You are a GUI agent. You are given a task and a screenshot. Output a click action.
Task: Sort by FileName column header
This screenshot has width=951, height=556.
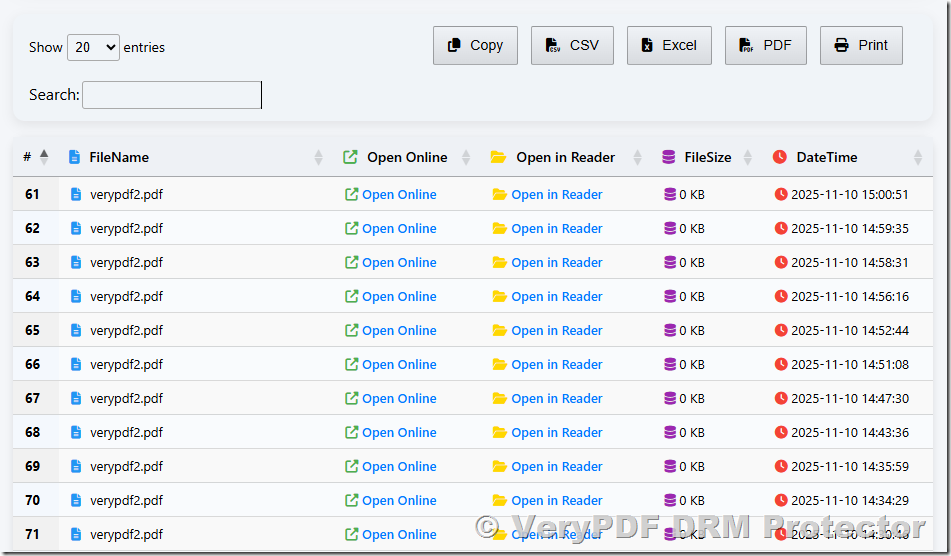tap(195, 157)
